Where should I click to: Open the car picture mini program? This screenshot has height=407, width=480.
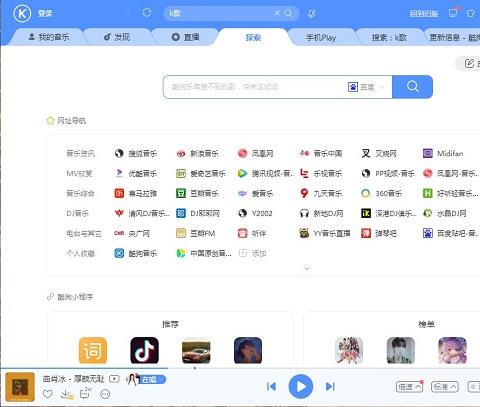click(196, 351)
